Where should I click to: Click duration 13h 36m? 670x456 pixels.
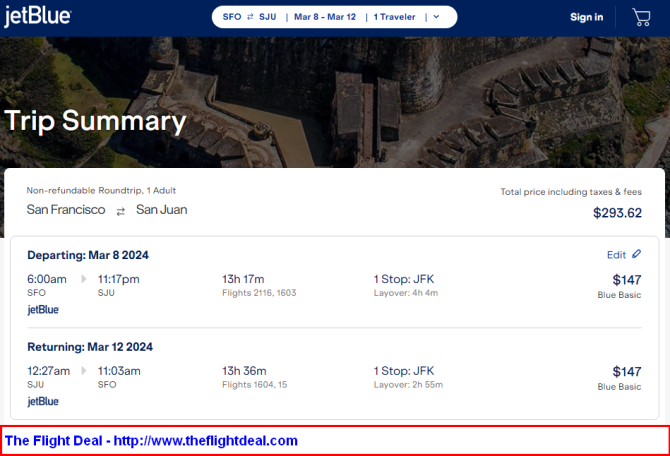click(x=244, y=371)
